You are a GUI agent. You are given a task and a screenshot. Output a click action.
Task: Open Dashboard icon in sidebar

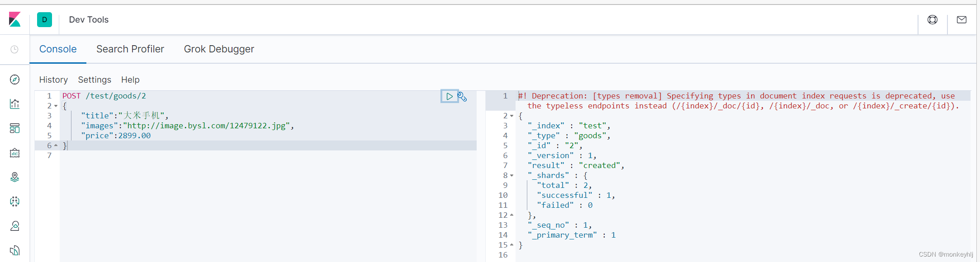click(14, 128)
